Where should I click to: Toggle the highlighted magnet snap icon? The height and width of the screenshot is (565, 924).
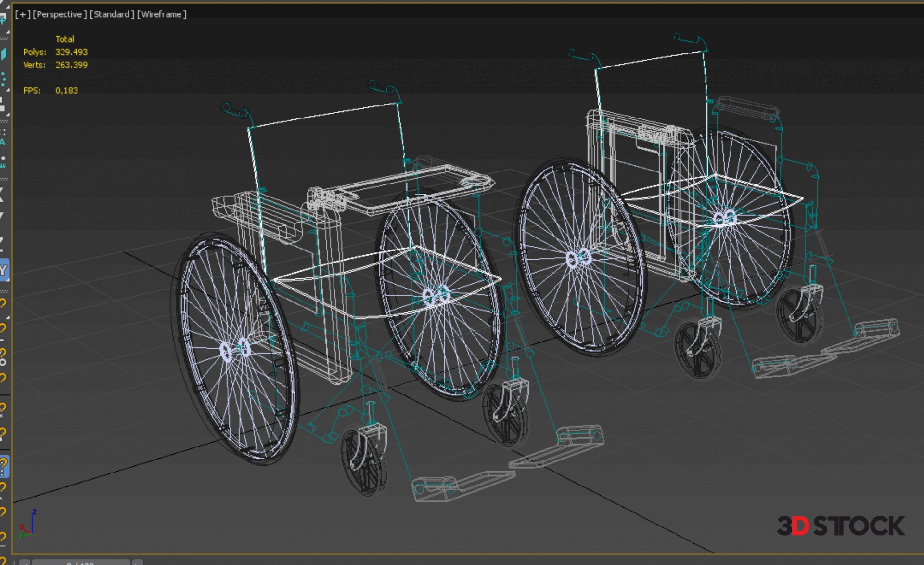click(3, 466)
